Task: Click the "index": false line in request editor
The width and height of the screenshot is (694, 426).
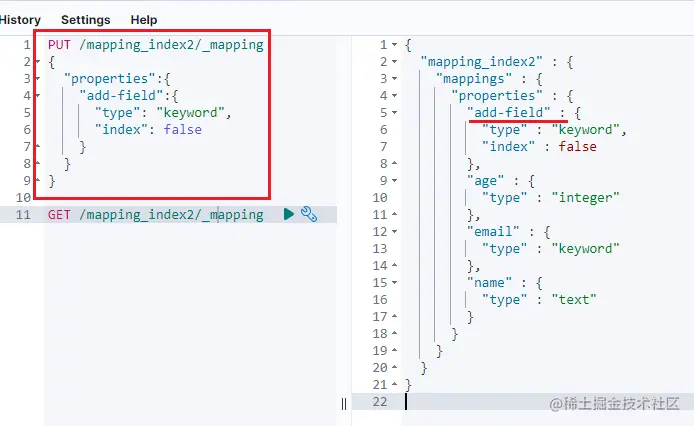Action: click(x=148, y=129)
